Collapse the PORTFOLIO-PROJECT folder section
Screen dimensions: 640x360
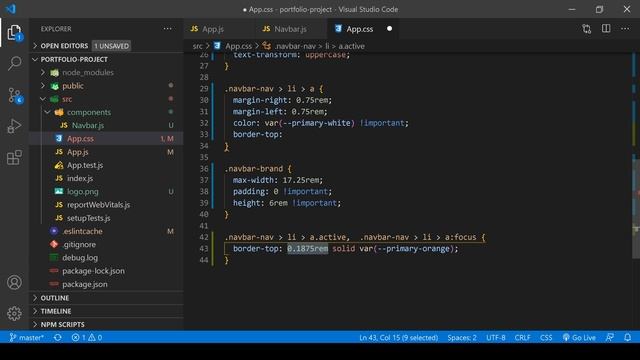click(x=74, y=59)
